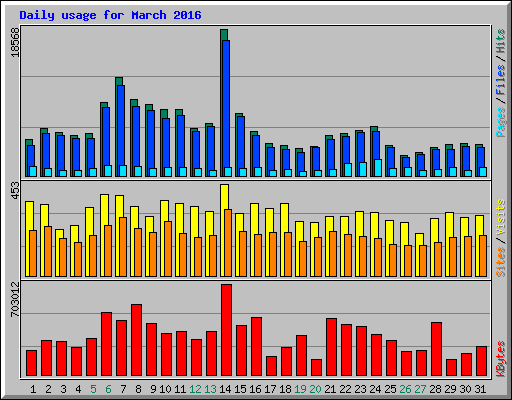Click day label 15 on the x-axis
Screen dimensions: 512x400
[240, 389]
